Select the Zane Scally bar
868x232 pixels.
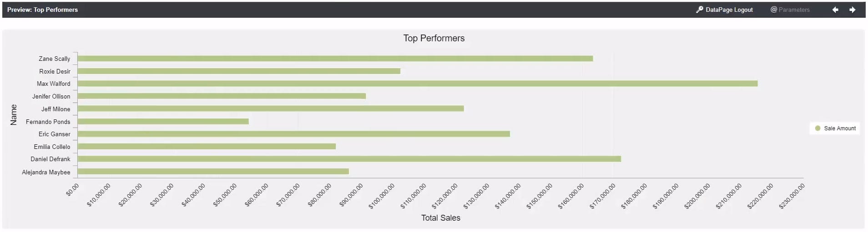coord(335,59)
